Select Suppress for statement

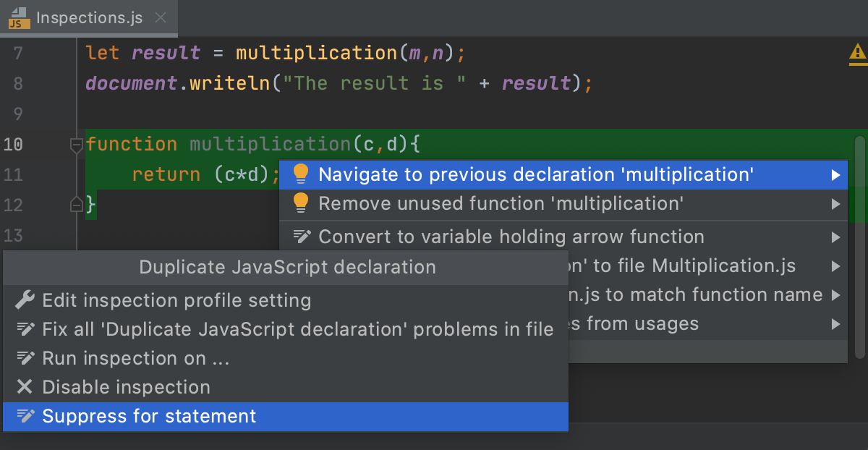click(149, 416)
